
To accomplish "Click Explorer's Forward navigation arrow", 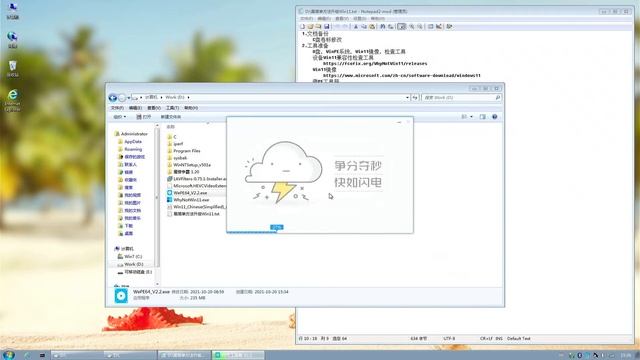I will click(122, 98).
